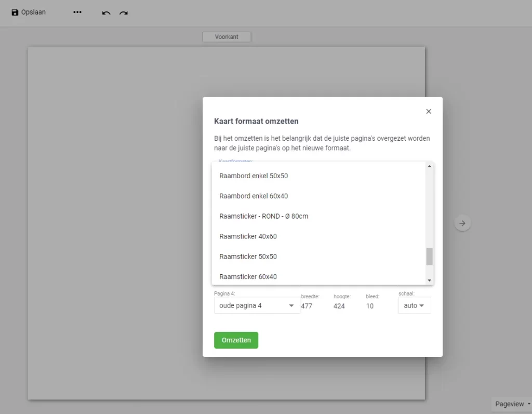Choose Raamsticker 60x40 option
The image size is (532, 414).
[x=248, y=276]
